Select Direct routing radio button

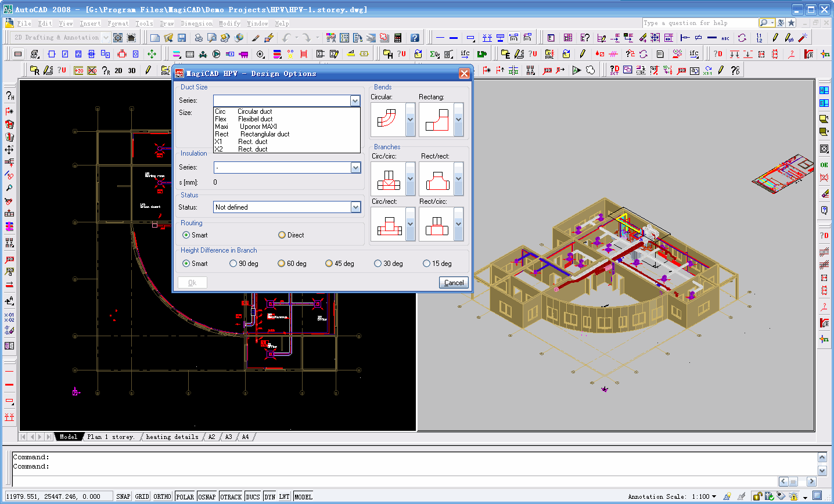click(282, 235)
